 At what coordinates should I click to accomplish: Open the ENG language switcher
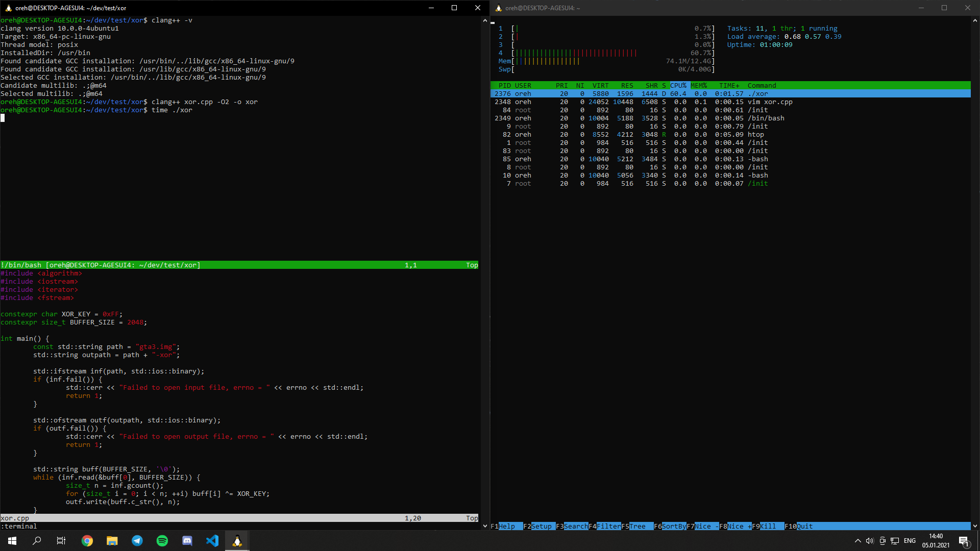[x=910, y=541]
